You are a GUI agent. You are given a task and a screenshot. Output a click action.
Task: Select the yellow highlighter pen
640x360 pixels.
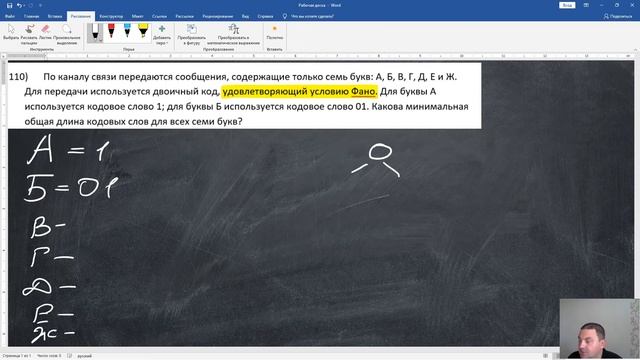point(143,31)
